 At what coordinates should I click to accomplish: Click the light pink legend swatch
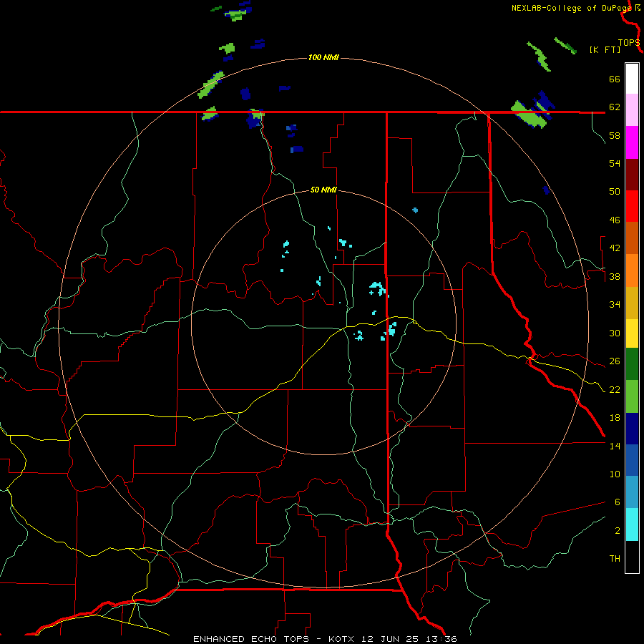point(632,110)
